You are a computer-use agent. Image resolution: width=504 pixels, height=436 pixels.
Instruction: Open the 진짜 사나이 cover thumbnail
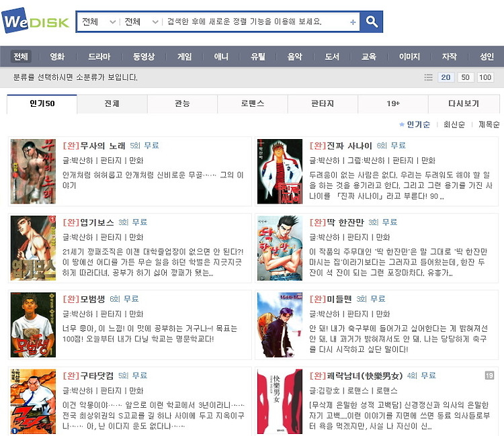coord(280,171)
